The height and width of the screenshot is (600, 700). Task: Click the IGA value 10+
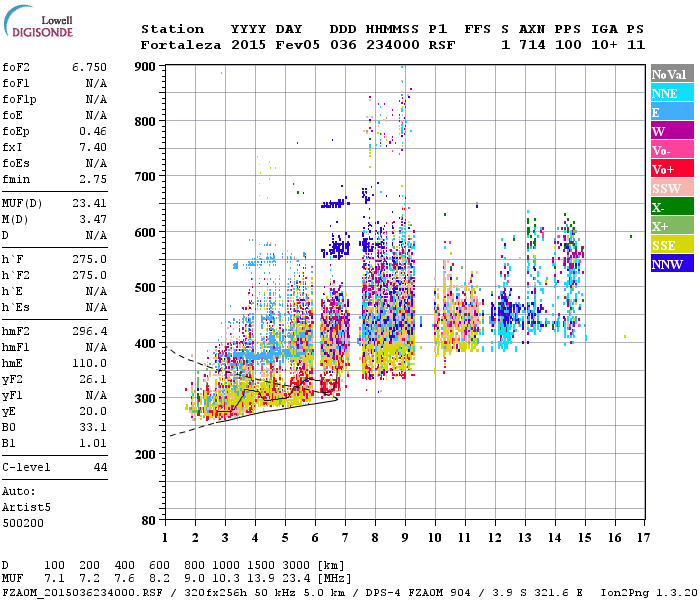point(604,45)
